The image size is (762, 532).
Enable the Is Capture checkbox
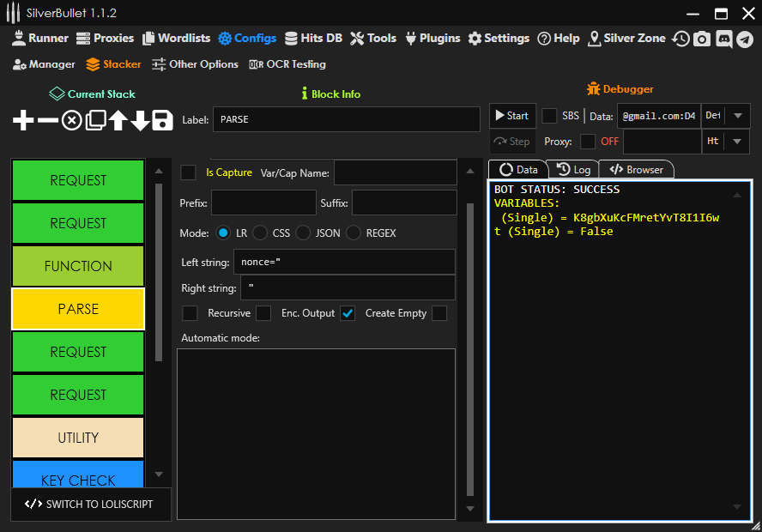pos(188,172)
